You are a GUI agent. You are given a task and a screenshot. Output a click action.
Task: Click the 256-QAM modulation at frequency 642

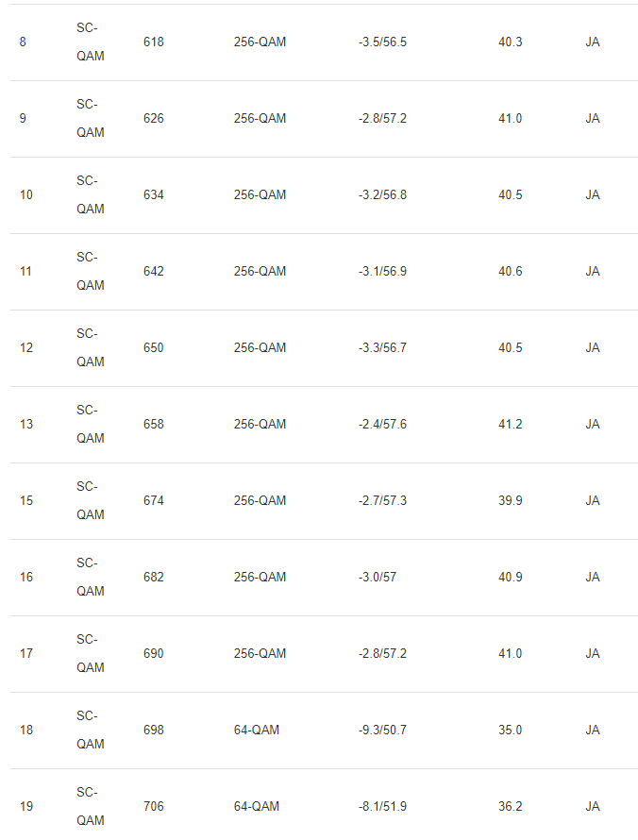pos(260,272)
